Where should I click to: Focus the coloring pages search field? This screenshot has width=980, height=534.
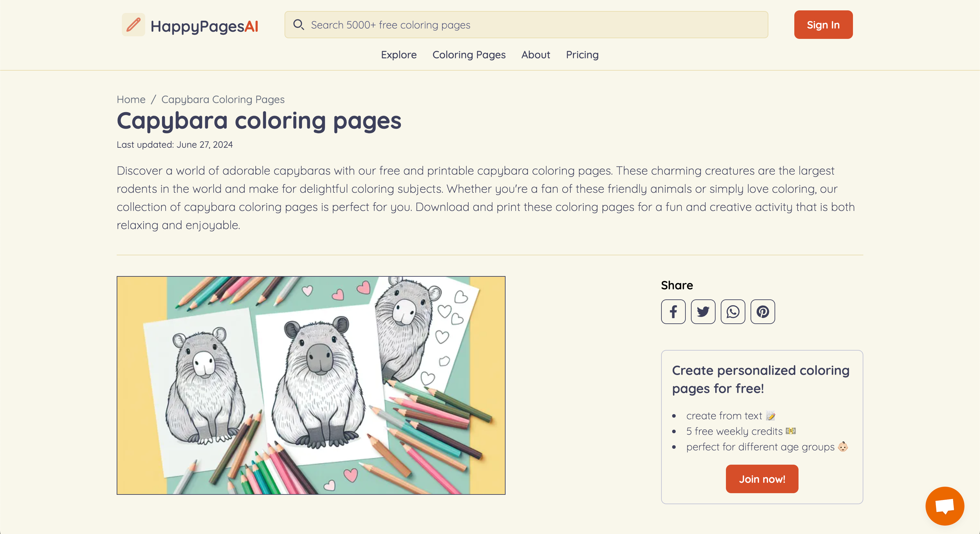532,25
